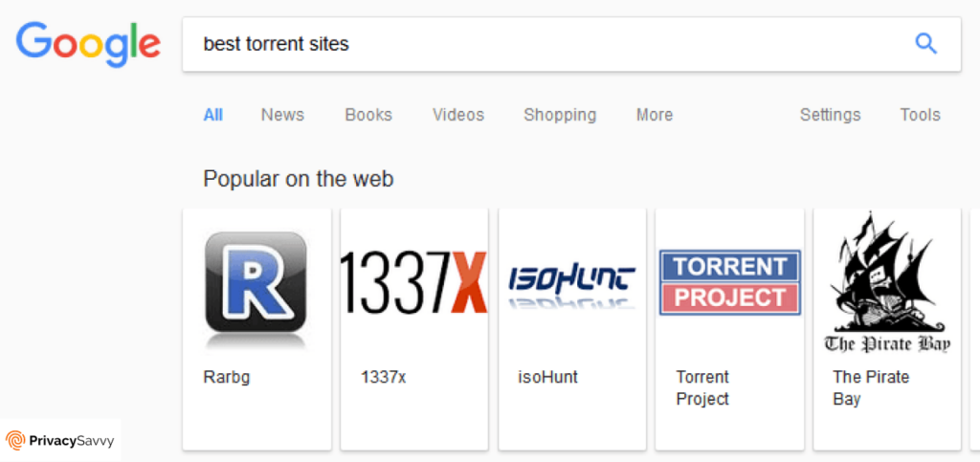The image size is (980, 462).
Task: Open the Shopping tab
Action: point(560,116)
